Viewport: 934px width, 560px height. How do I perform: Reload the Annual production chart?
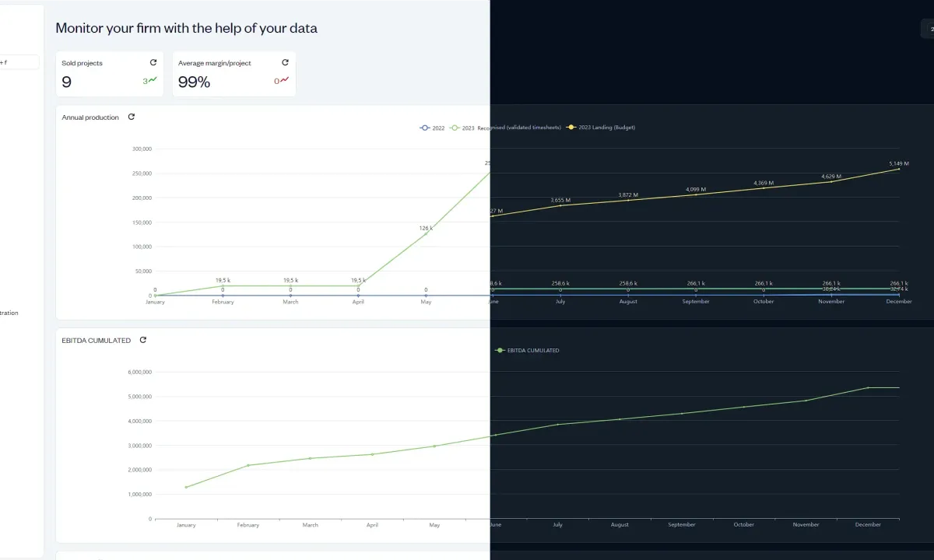tap(131, 117)
